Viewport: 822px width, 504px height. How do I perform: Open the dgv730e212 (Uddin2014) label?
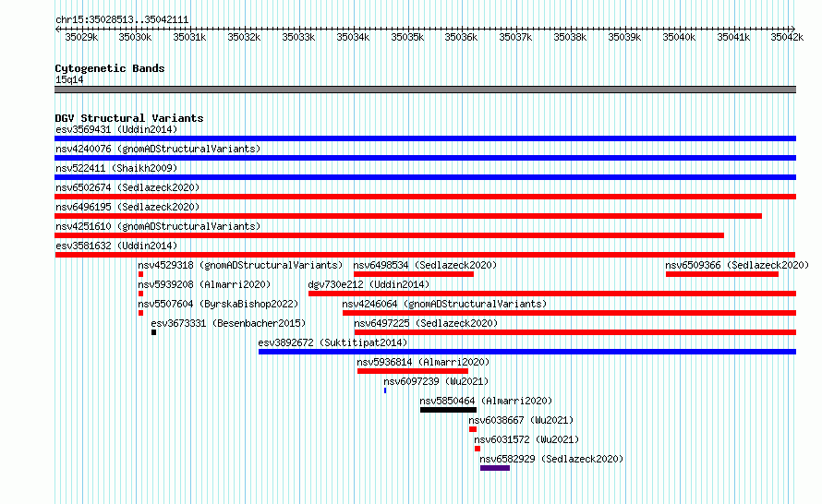pyautogui.click(x=369, y=284)
